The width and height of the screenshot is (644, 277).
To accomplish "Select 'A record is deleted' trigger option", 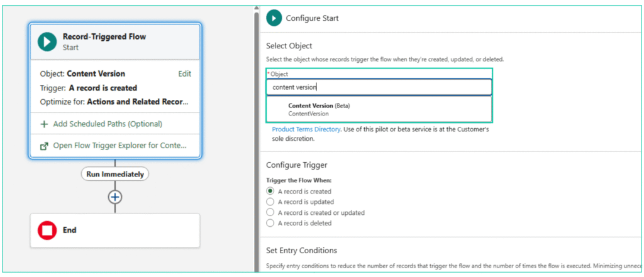I will click(270, 223).
